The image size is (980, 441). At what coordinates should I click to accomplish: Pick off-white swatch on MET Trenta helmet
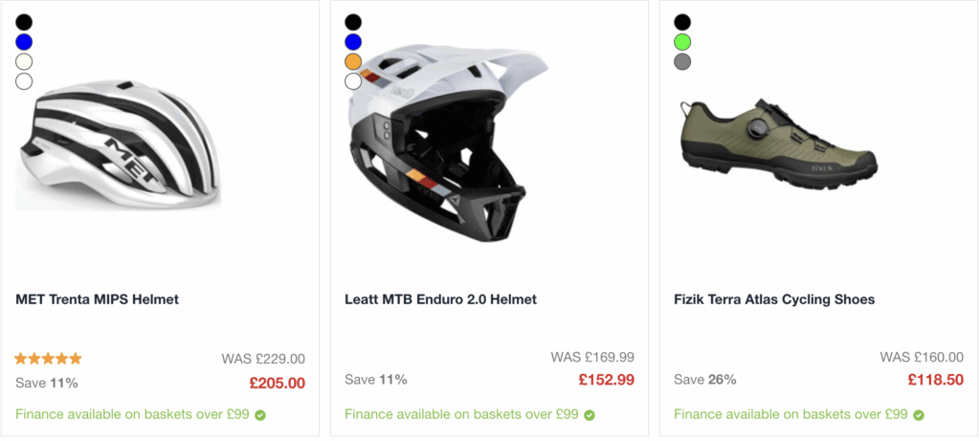[x=24, y=62]
